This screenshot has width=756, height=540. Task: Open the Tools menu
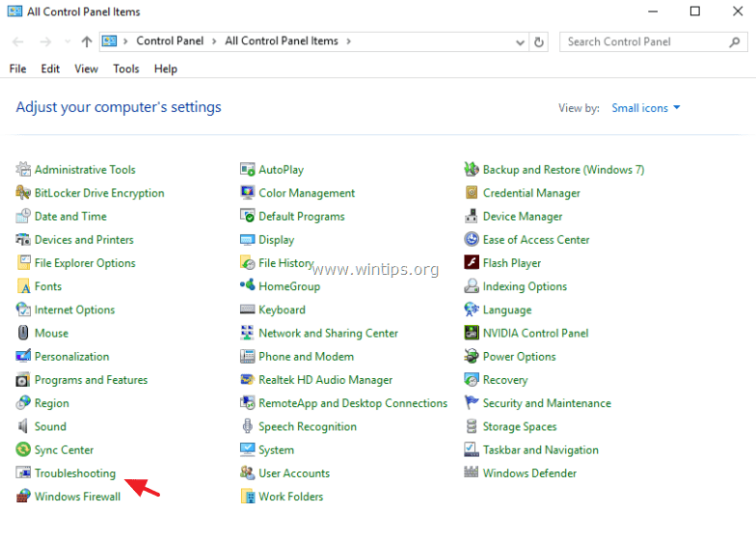click(126, 69)
